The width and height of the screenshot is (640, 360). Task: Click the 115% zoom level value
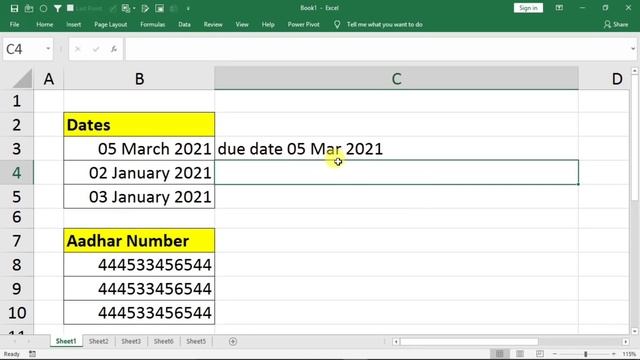pyautogui.click(x=629, y=354)
